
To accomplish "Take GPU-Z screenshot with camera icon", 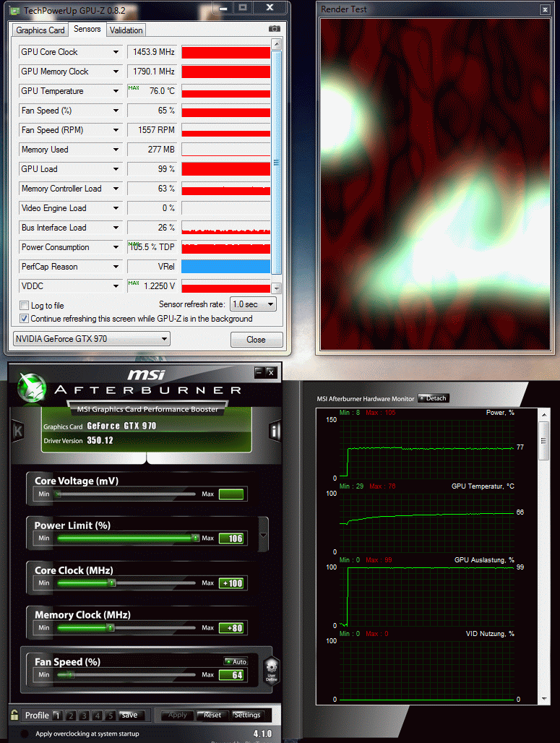I will point(275,29).
